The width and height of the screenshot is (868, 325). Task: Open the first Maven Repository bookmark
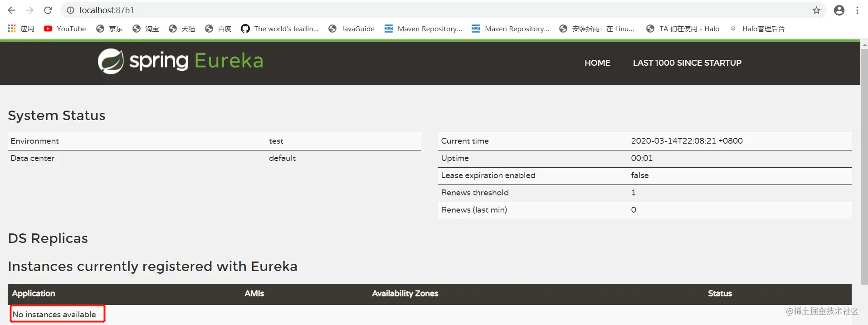(x=423, y=29)
